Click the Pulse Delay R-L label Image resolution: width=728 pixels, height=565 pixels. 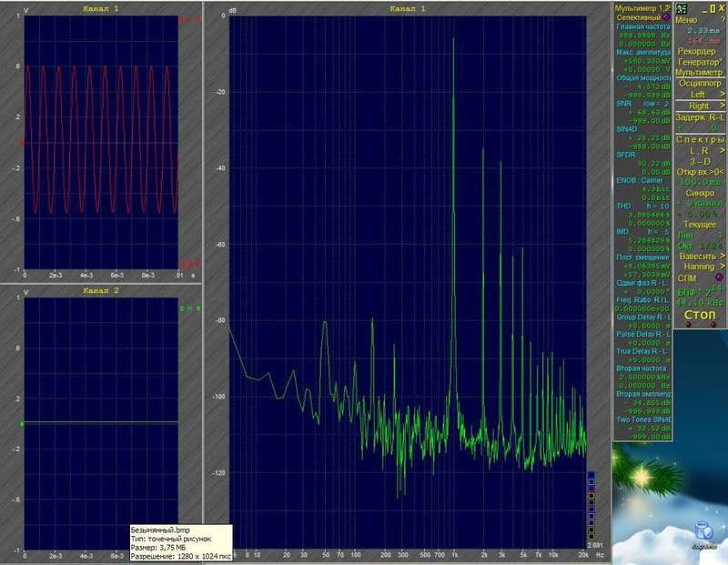[x=643, y=334]
